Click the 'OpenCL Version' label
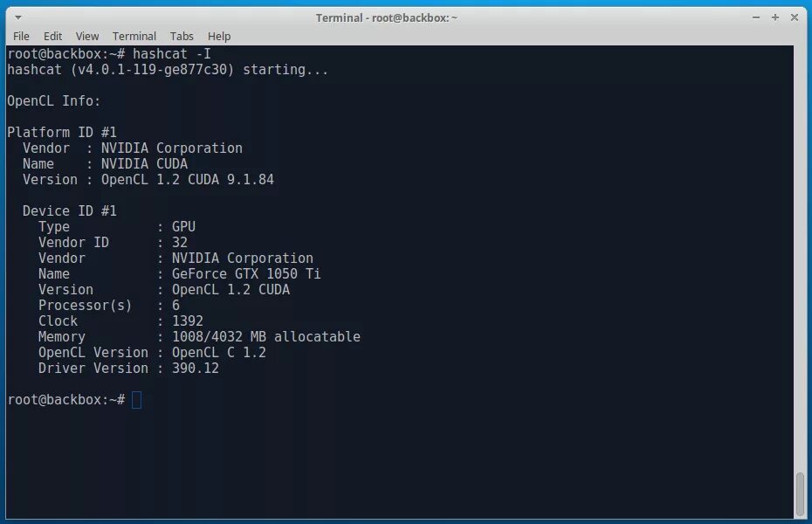 click(93, 353)
